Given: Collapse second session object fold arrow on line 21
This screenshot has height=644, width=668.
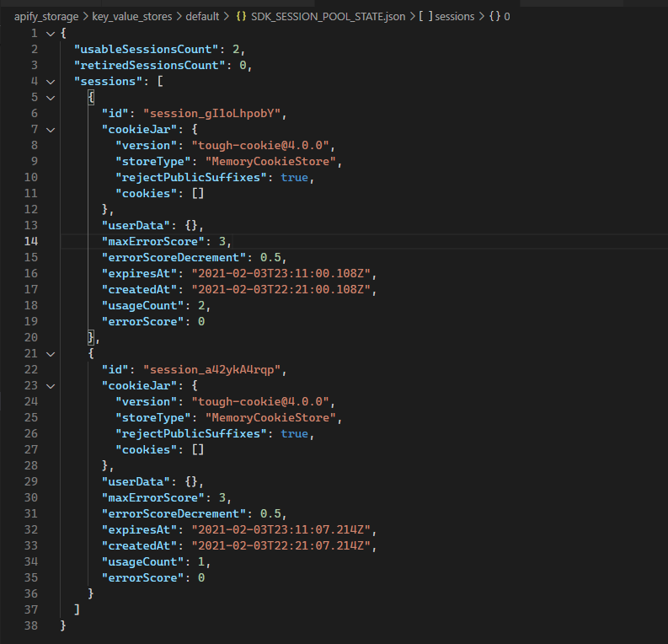Looking at the screenshot, I should tap(51, 354).
